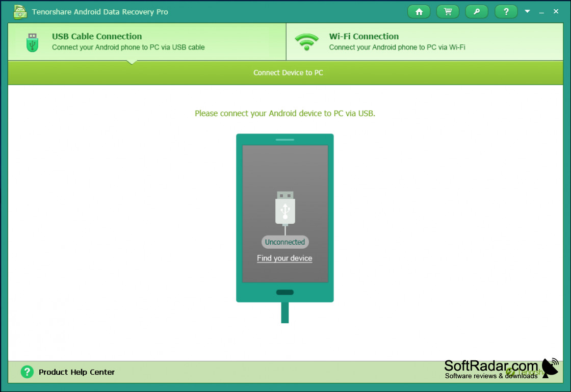This screenshot has height=392, width=571.
Task: Click the green Wi-Fi signal icon
Action: click(x=306, y=42)
